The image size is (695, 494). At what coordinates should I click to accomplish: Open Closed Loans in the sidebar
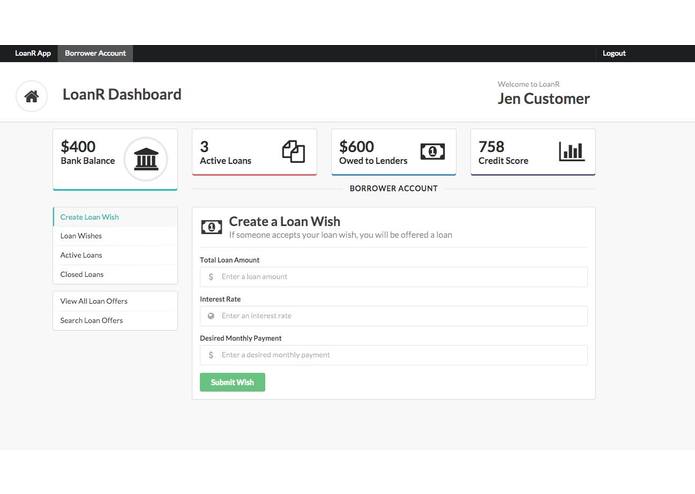pyautogui.click(x=115, y=274)
